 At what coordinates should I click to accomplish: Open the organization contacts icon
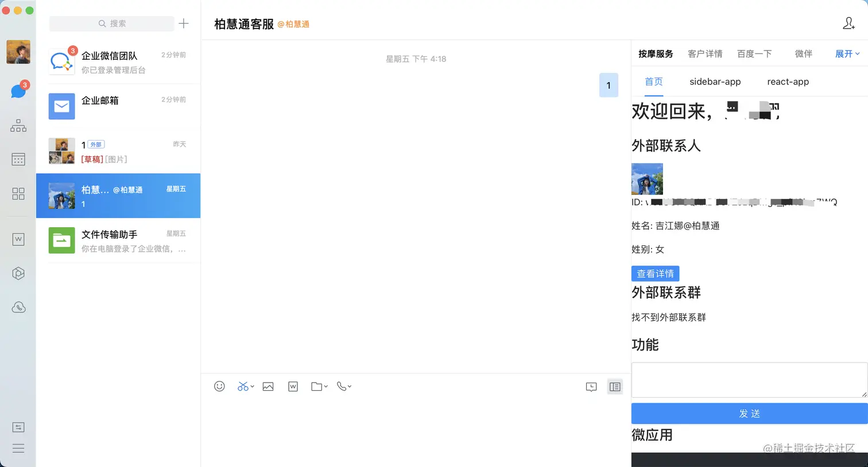(18, 126)
